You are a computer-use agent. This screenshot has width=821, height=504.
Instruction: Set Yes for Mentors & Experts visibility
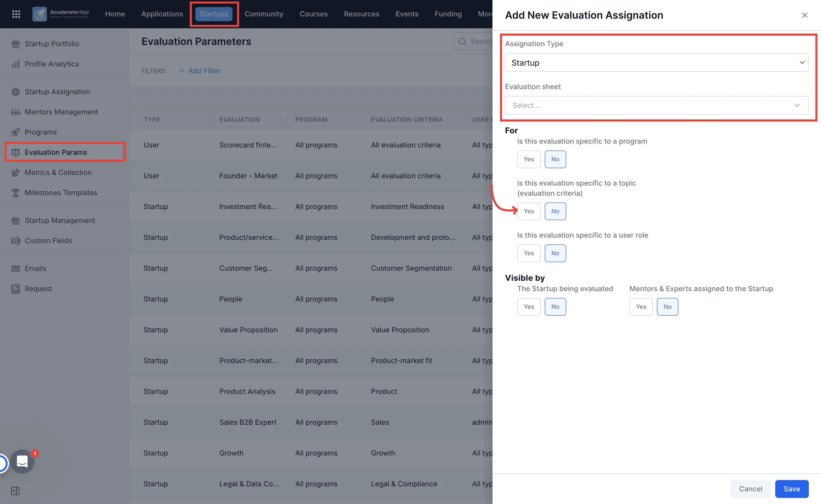pos(641,307)
